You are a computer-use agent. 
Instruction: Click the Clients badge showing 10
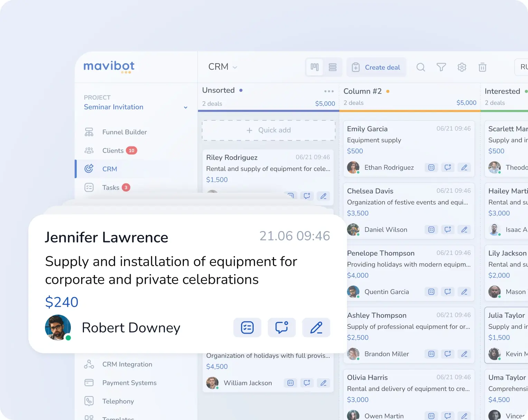coord(132,151)
